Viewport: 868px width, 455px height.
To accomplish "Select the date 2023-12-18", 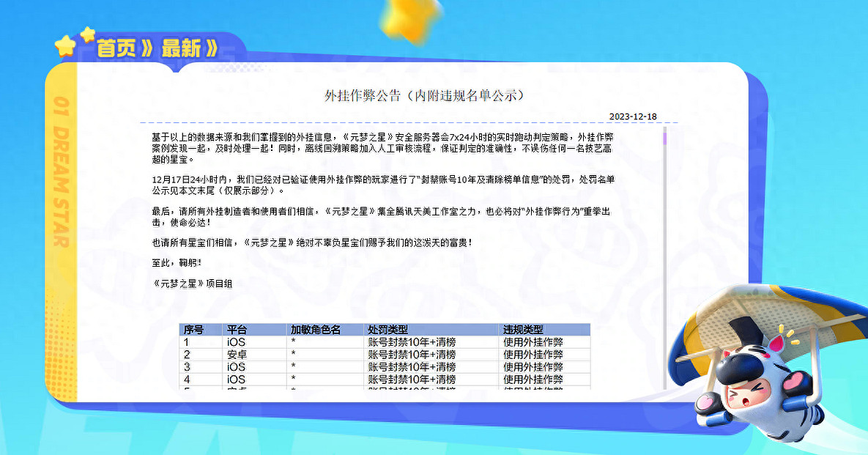I will point(634,116).
